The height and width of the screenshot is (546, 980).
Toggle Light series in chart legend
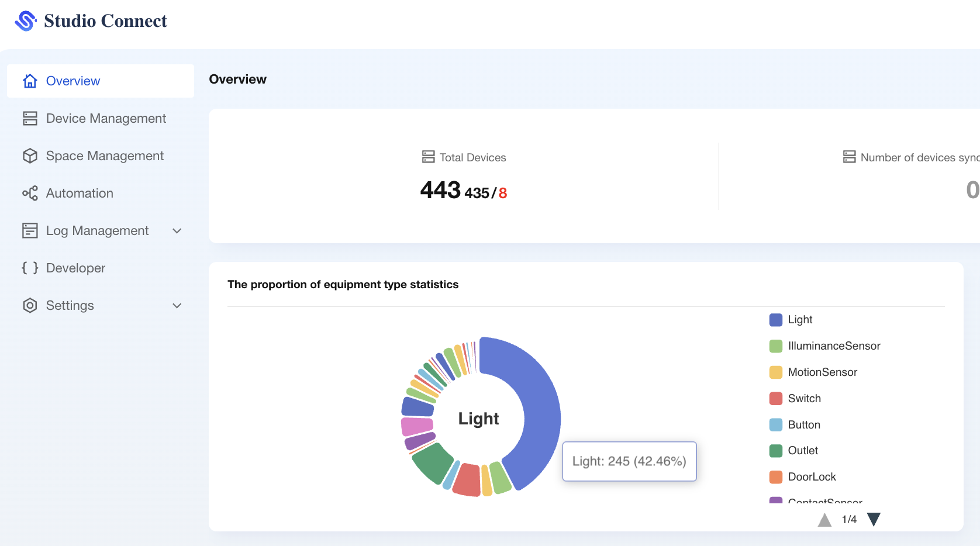coord(799,320)
